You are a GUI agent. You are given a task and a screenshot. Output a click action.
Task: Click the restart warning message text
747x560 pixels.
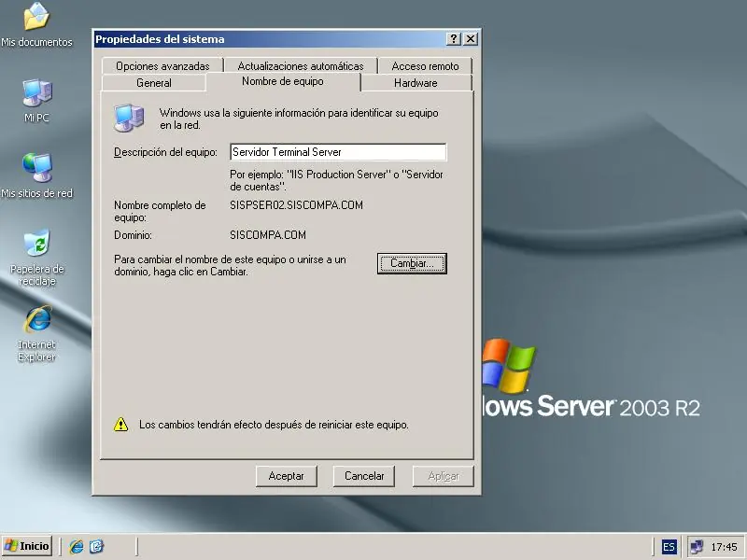coord(274,425)
